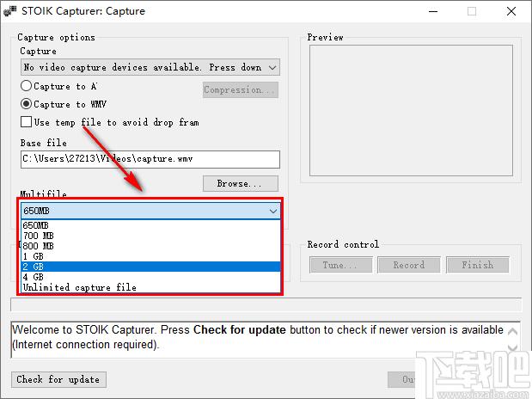Close the STOIK Capturer window
The width and height of the screenshot is (532, 399).
pos(511,11)
